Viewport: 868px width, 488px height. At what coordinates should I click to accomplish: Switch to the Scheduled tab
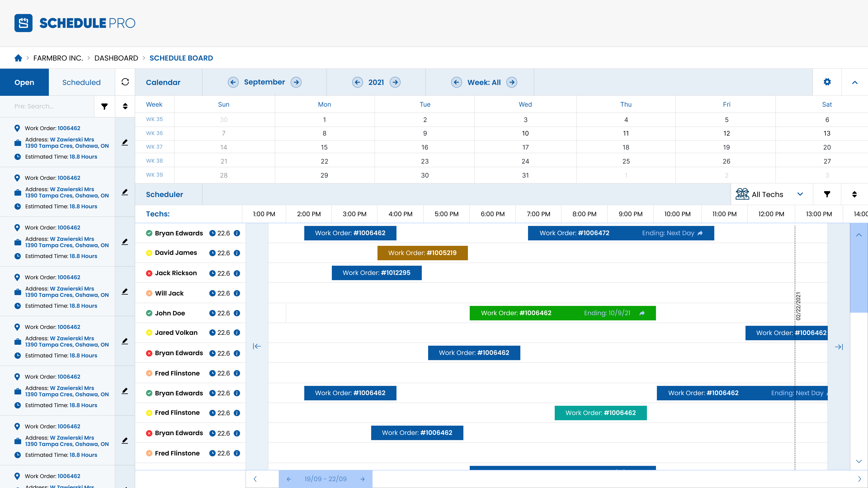point(81,82)
